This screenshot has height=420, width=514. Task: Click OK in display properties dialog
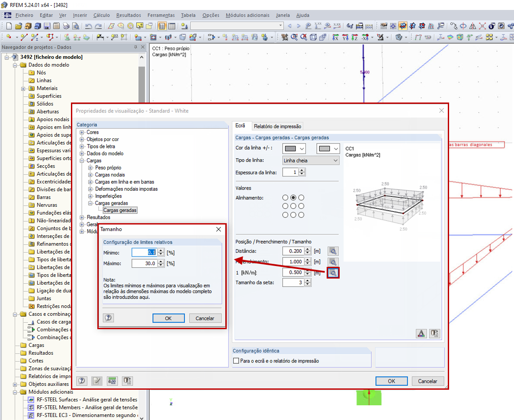coord(392,381)
